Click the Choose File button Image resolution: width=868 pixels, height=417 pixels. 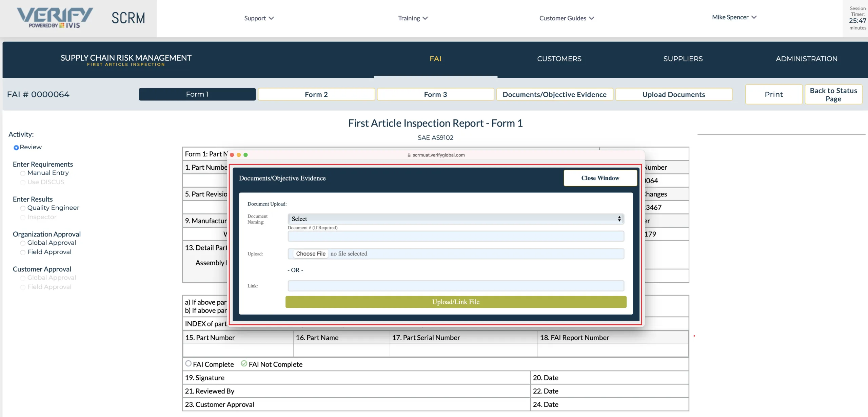311,254
